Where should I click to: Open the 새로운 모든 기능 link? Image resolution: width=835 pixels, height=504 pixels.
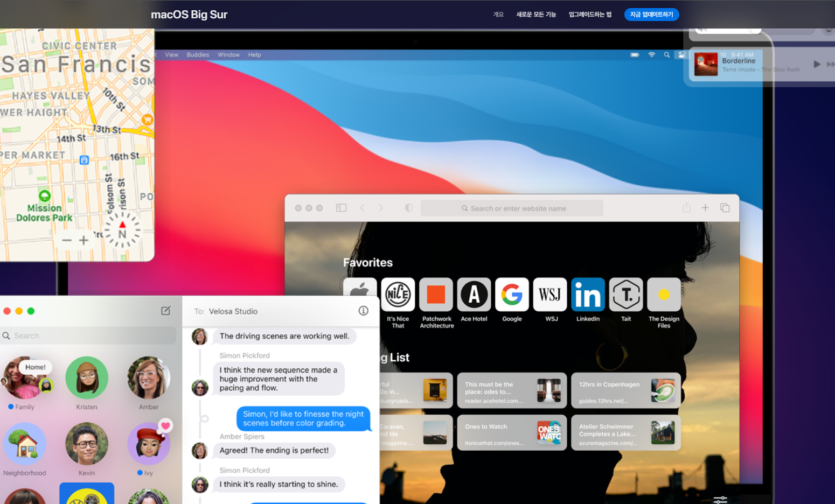[536, 15]
